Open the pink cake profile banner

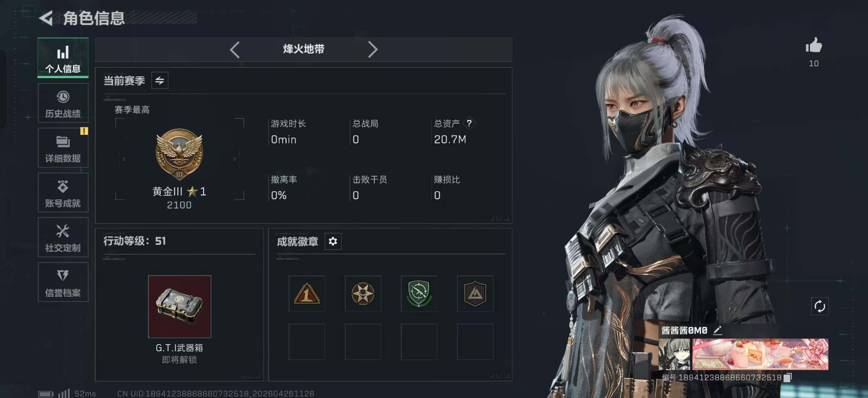[760, 354]
